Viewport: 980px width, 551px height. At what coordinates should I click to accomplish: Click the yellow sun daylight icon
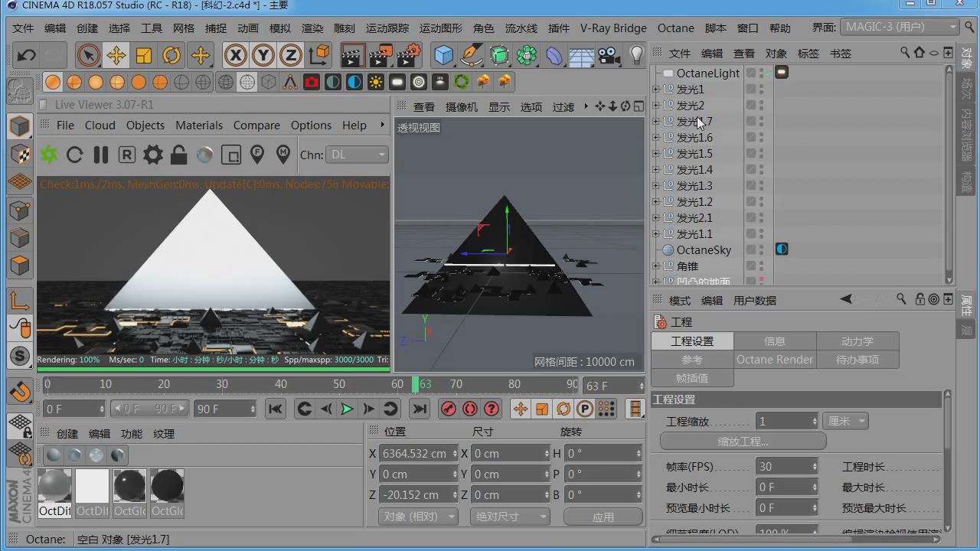tap(376, 81)
